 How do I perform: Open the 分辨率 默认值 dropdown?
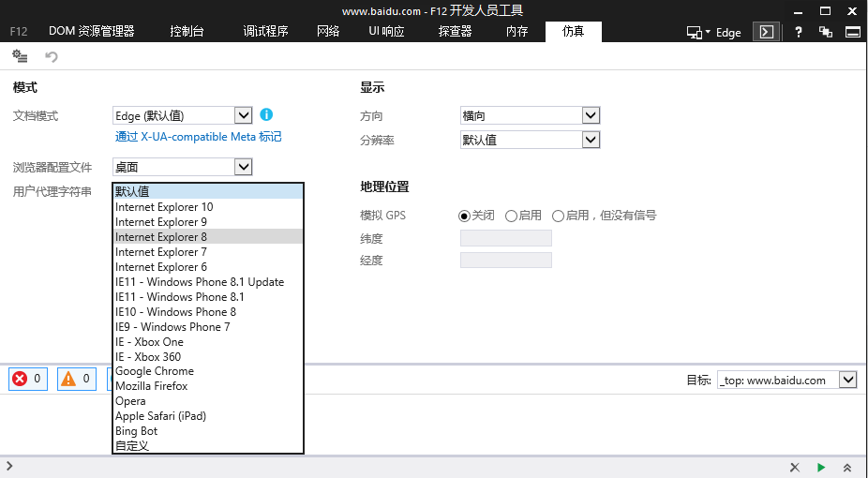[x=530, y=140]
